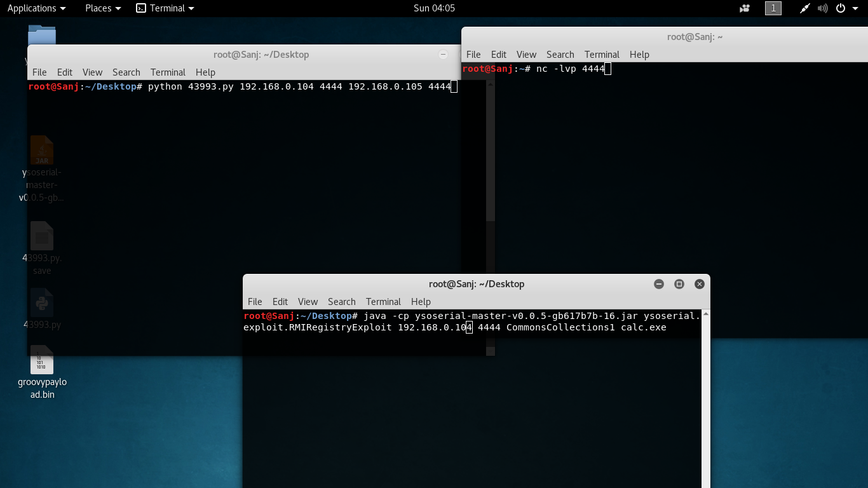Expand the system menu arrow beside power
The image size is (868, 488).
[855, 8]
